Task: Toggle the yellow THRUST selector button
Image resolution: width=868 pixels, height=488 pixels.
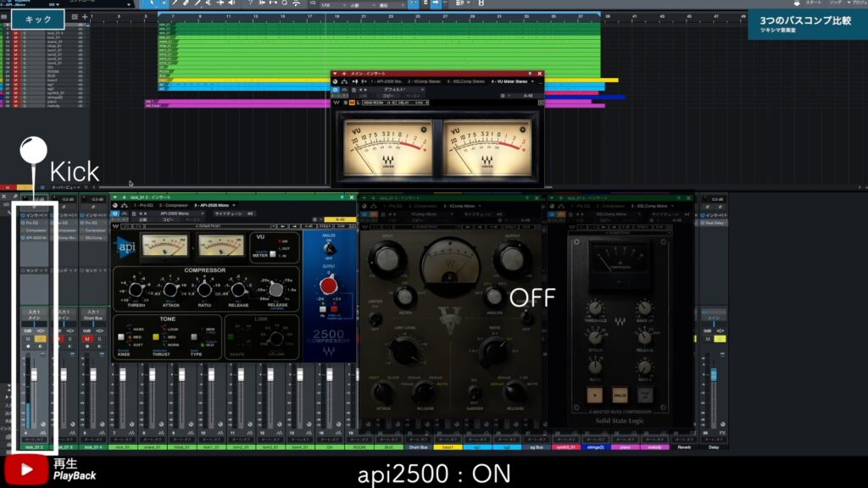Action: point(156,336)
